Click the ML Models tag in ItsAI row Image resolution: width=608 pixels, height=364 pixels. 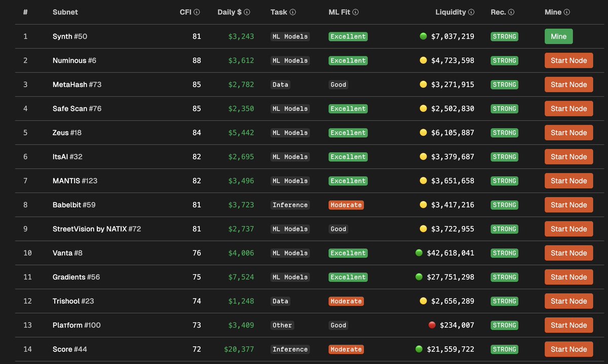(x=290, y=156)
